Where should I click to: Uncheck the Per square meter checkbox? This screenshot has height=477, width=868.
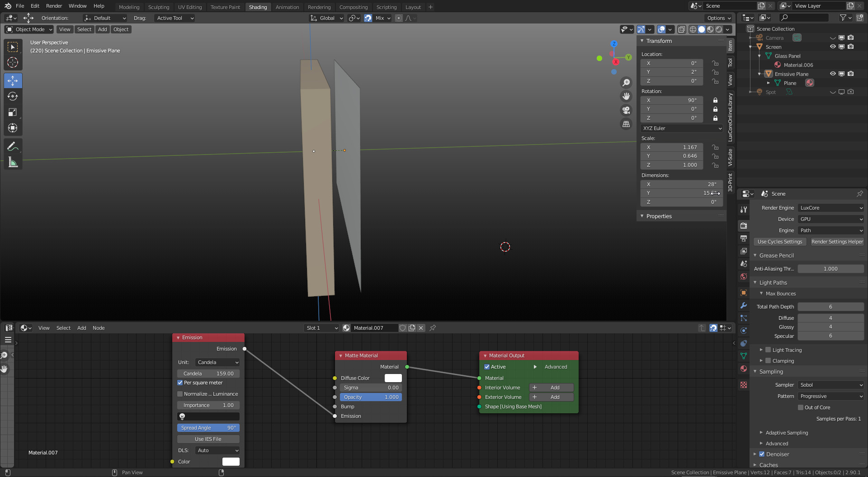(180, 383)
